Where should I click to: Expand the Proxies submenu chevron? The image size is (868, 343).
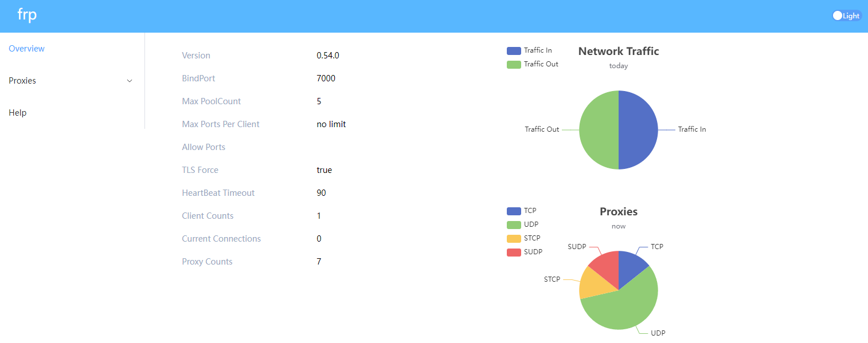(129, 81)
